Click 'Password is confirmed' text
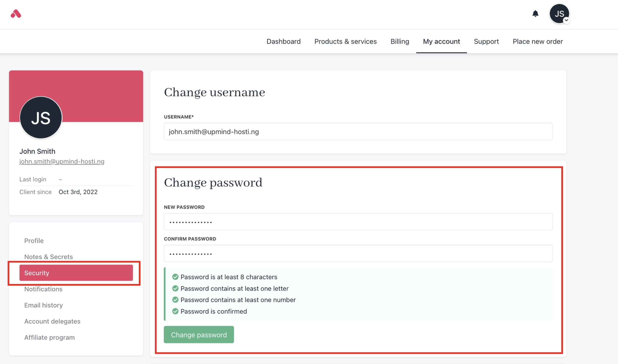The width and height of the screenshot is (618, 364). coord(214,311)
